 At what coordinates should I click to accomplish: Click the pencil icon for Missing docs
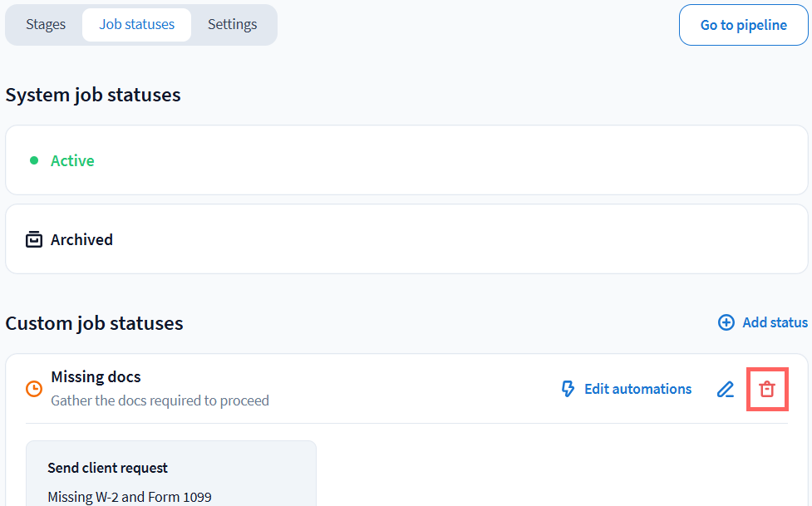[x=726, y=389]
